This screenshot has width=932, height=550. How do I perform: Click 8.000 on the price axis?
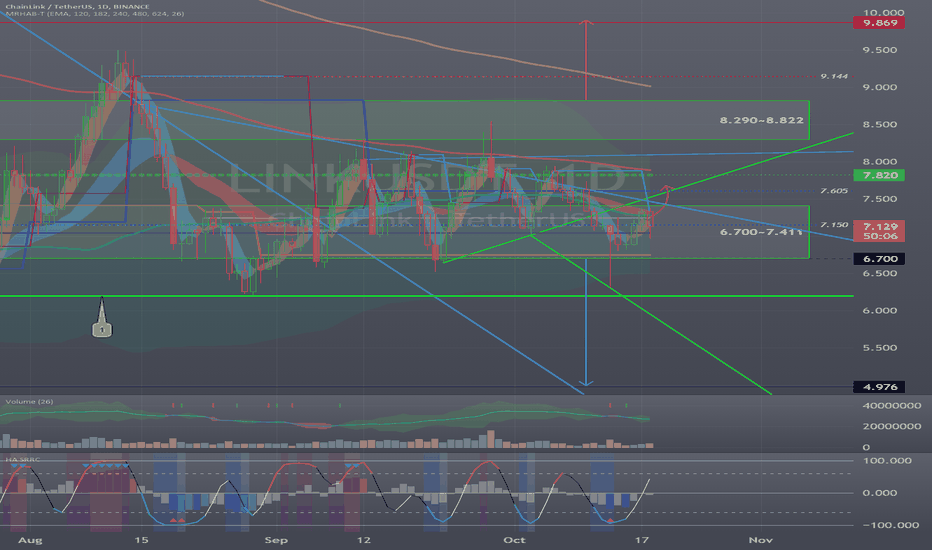(x=880, y=162)
